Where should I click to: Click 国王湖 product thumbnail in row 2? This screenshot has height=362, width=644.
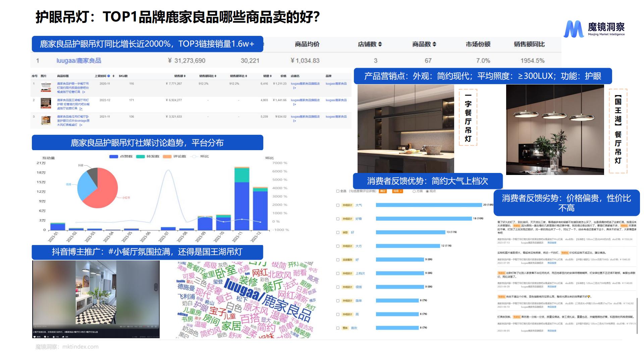point(46,103)
